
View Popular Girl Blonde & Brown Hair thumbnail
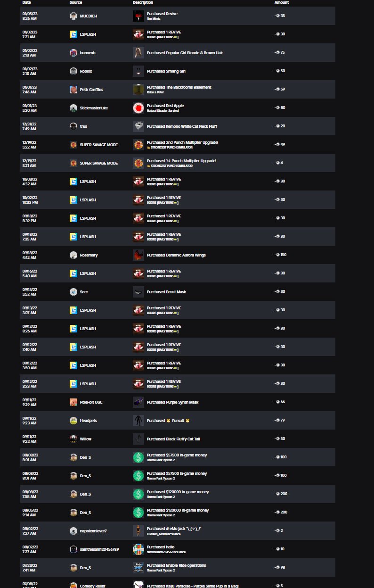[x=138, y=53]
